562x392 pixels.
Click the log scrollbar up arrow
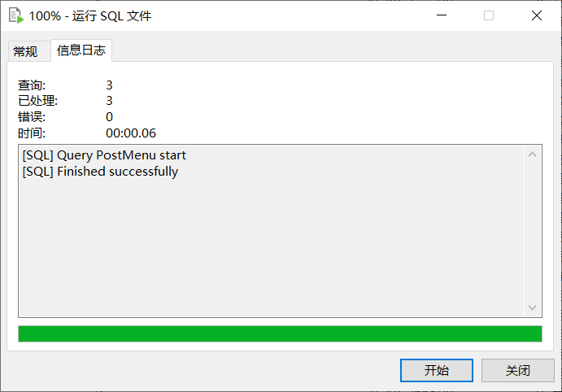click(532, 155)
